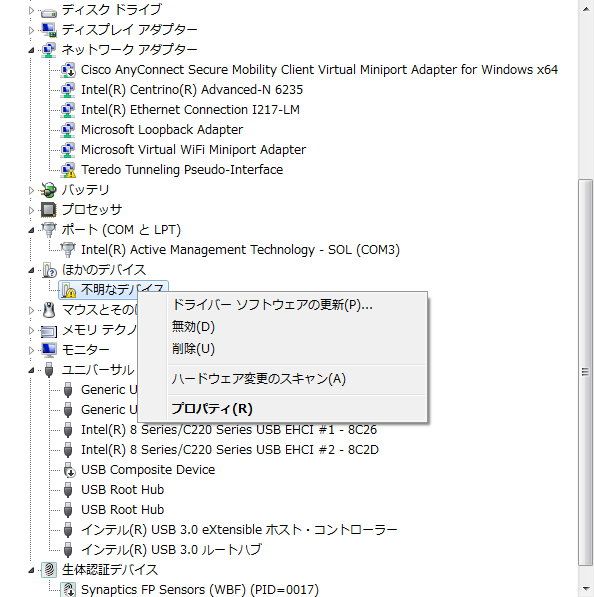Collapse the ほかのデバイス node
The image size is (594, 597).
point(32,270)
